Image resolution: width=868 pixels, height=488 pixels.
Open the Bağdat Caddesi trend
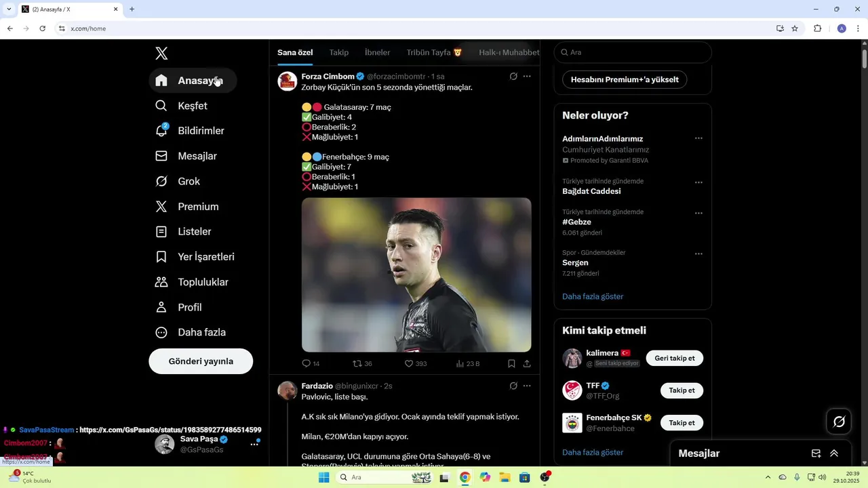point(591,191)
